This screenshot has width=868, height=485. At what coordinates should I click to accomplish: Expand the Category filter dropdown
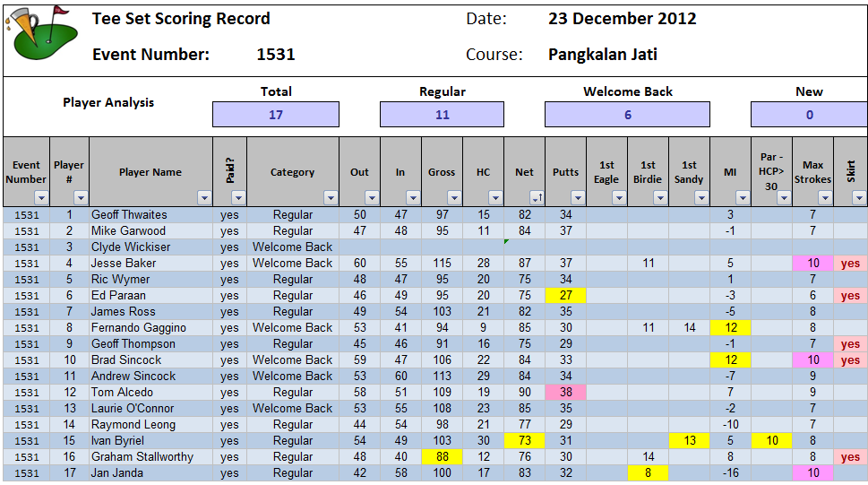coord(330,198)
